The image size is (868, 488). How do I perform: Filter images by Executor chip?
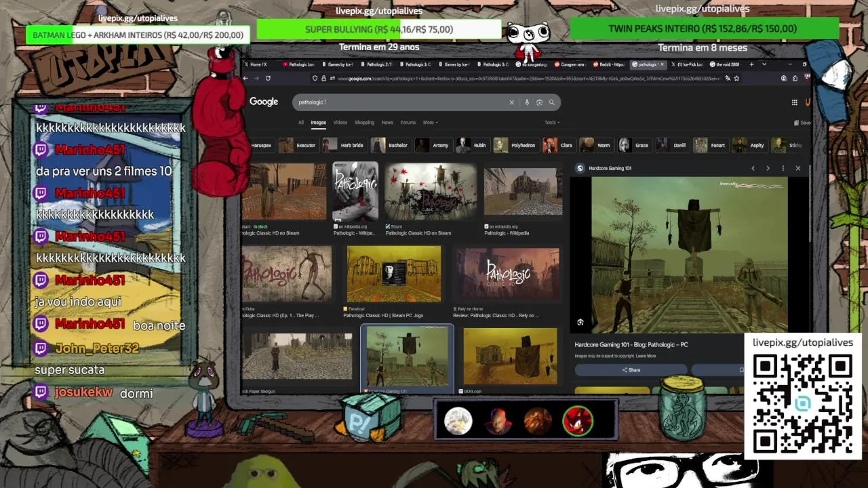298,145
